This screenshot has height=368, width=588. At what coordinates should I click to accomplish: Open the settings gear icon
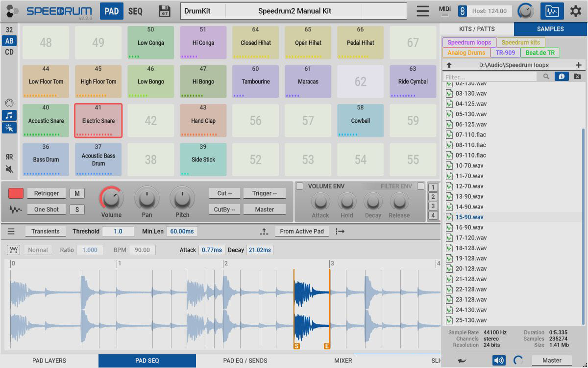tap(575, 11)
